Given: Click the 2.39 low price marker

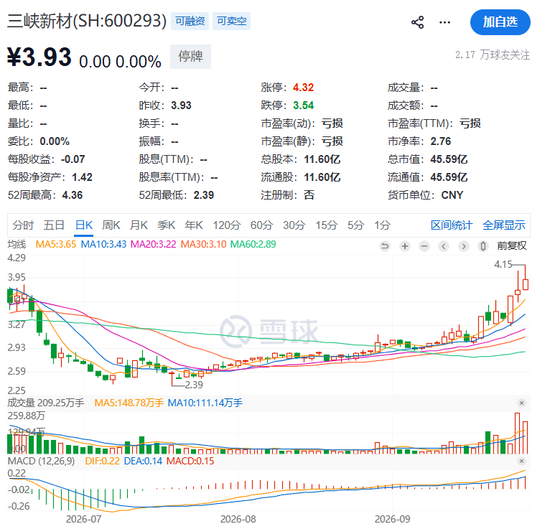Looking at the screenshot, I should 194,385.
